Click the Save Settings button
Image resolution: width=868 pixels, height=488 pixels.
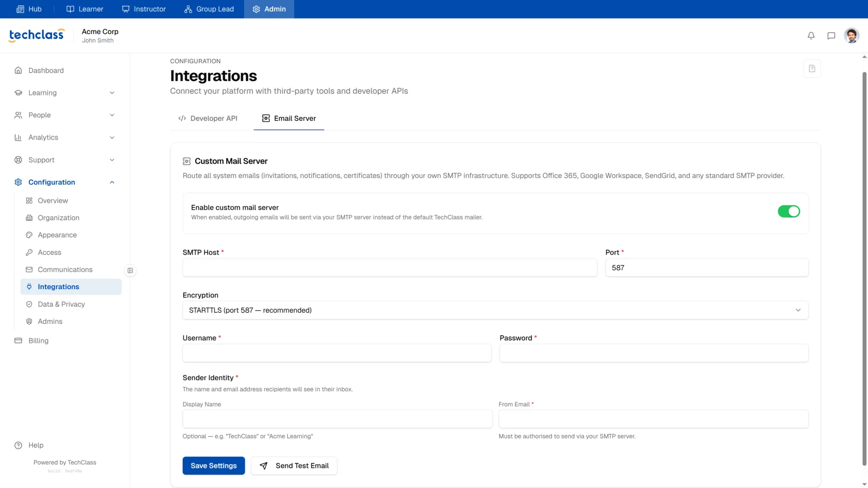tap(214, 466)
